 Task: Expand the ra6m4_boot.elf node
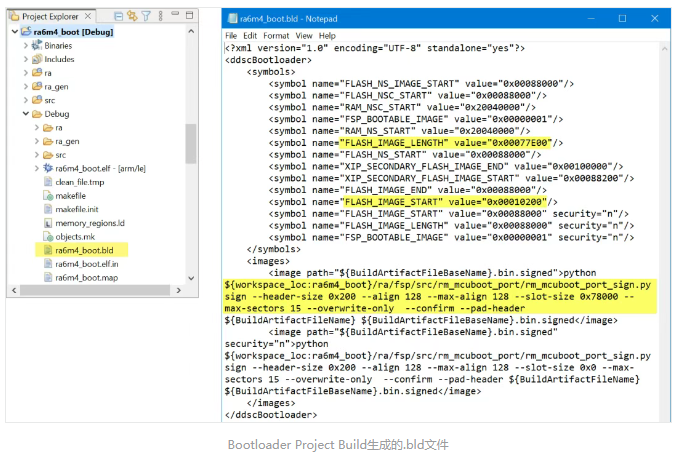[x=37, y=168]
